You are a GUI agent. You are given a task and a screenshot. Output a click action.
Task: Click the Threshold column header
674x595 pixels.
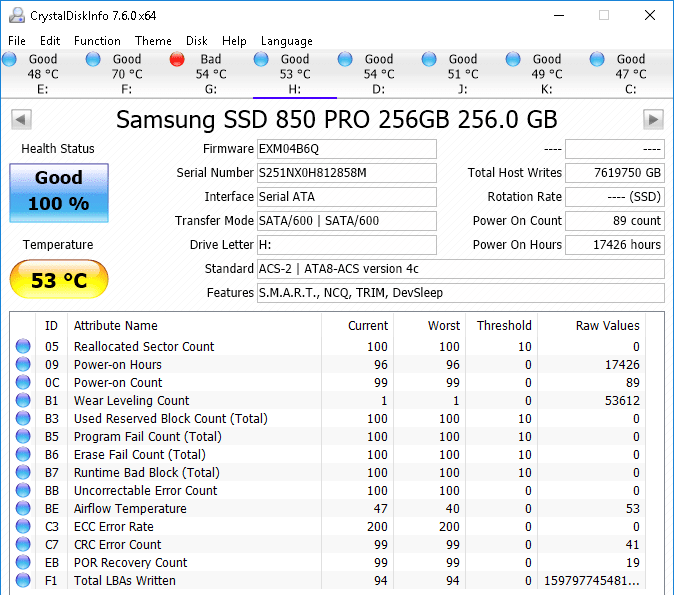click(x=504, y=325)
